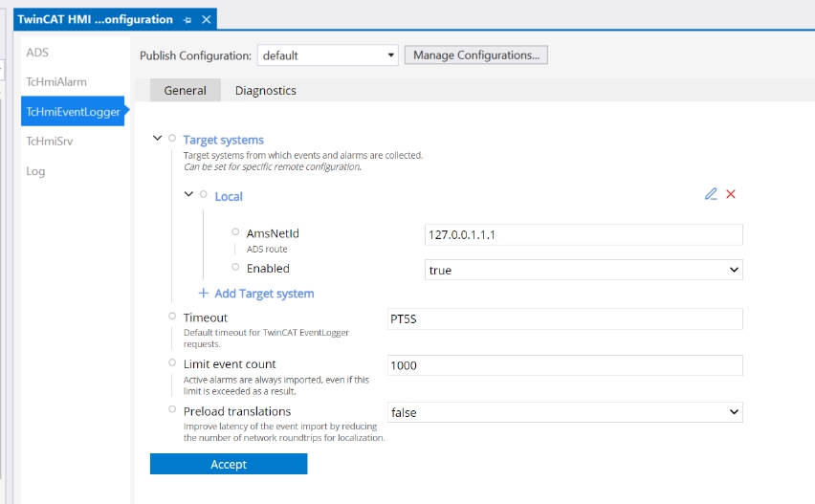Click the Limit event count label

(230, 364)
